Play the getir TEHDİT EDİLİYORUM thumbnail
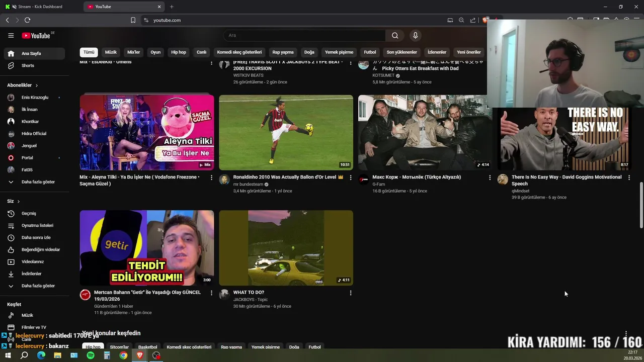The image size is (644, 362). (x=146, y=248)
